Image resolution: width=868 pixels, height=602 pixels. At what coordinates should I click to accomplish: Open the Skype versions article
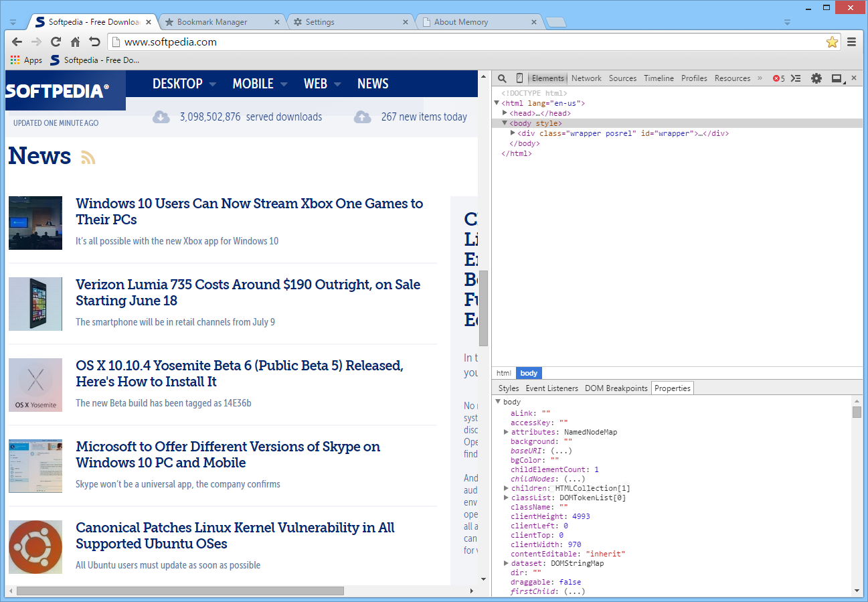(x=228, y=455)
